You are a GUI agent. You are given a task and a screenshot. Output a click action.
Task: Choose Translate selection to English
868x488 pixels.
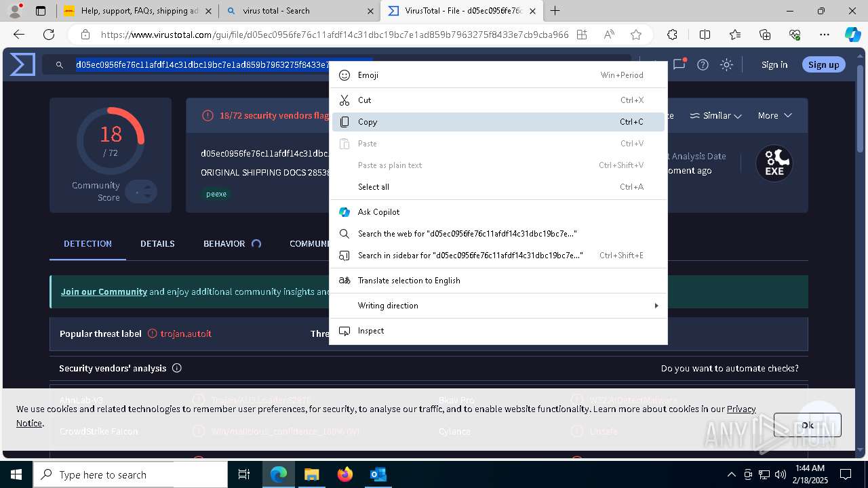click(x=498, y=281)
